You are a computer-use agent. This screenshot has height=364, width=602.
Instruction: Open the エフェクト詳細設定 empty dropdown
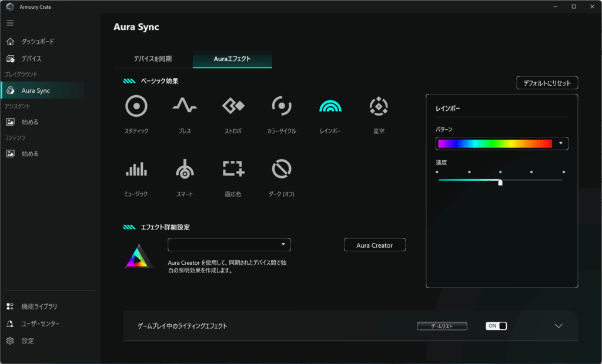click(229, 245)
